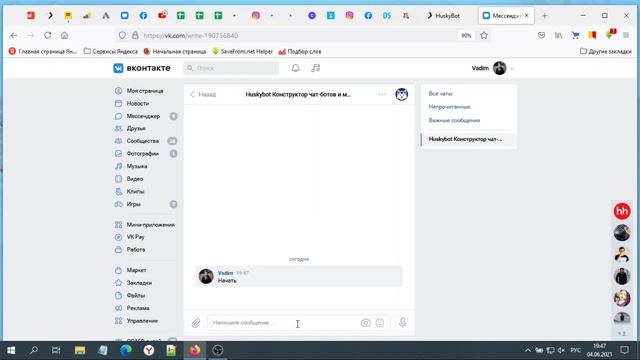The image size is (640, 360).
Task: Open the Huskybot community avatar in chat header
Action: coord(402,94)
